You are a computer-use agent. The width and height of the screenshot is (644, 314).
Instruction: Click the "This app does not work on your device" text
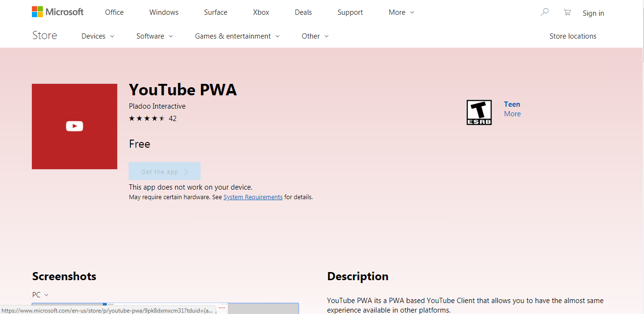[x=191, y=187]
